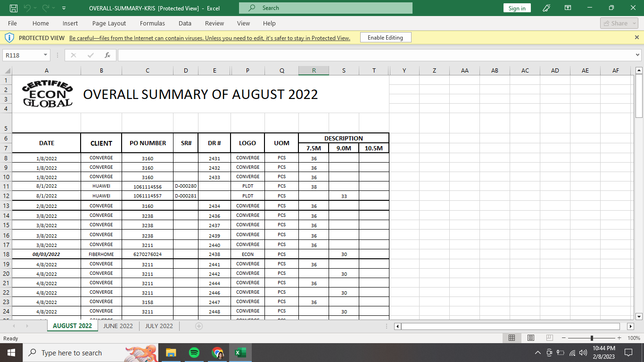Click vertical scrollbar up arrow

tap(639, 71)
